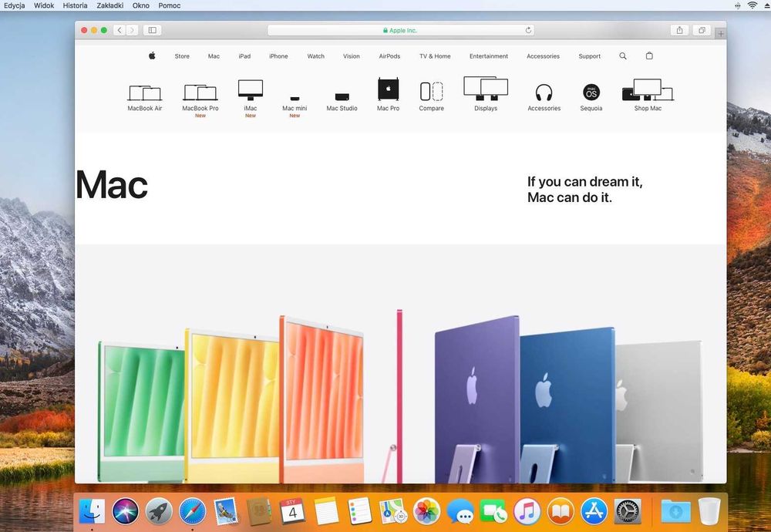
Task: Open the Mac Accessories headphones icon
Action: pyautogui.click(x=544, y=93)
